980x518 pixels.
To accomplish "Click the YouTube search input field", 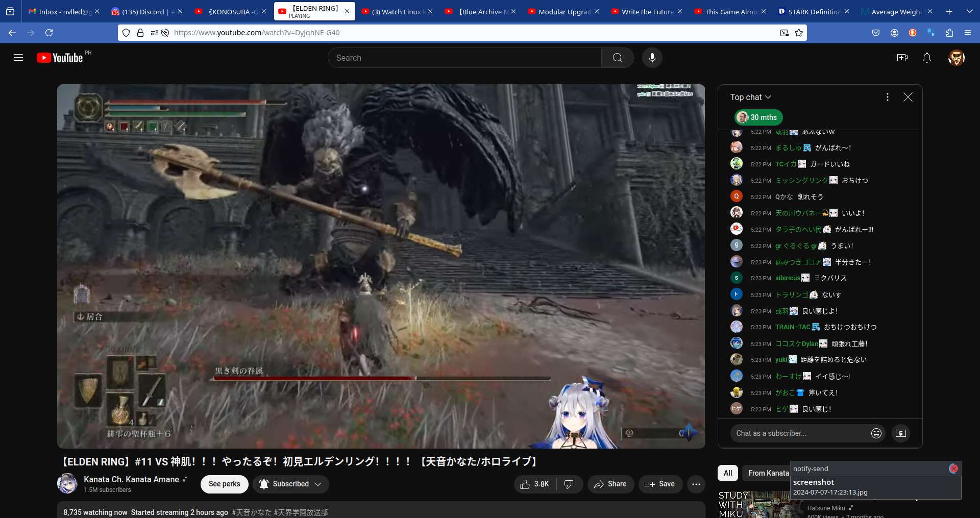I will (464, 58).
